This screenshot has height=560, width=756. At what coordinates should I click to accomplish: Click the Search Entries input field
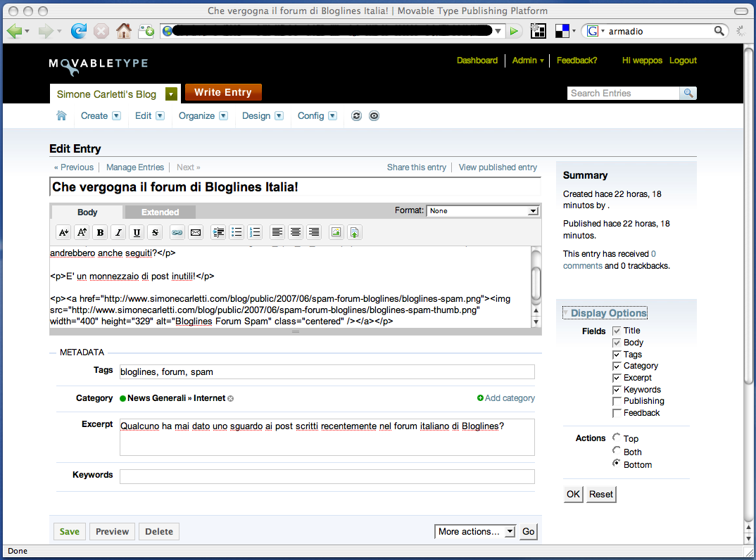click(624, 93)
